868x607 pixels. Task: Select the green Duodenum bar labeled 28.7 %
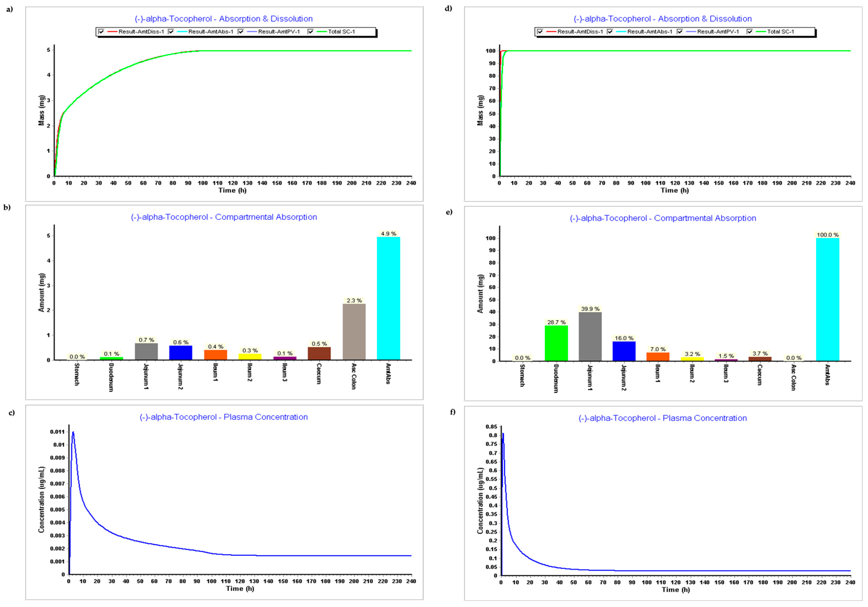click(556, 343)
